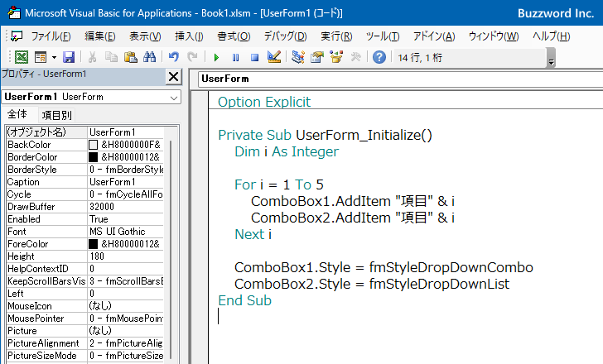Screen dimensions: 603x364
Task: Open toolbar options overflow arrow
Action: [551, 59]
